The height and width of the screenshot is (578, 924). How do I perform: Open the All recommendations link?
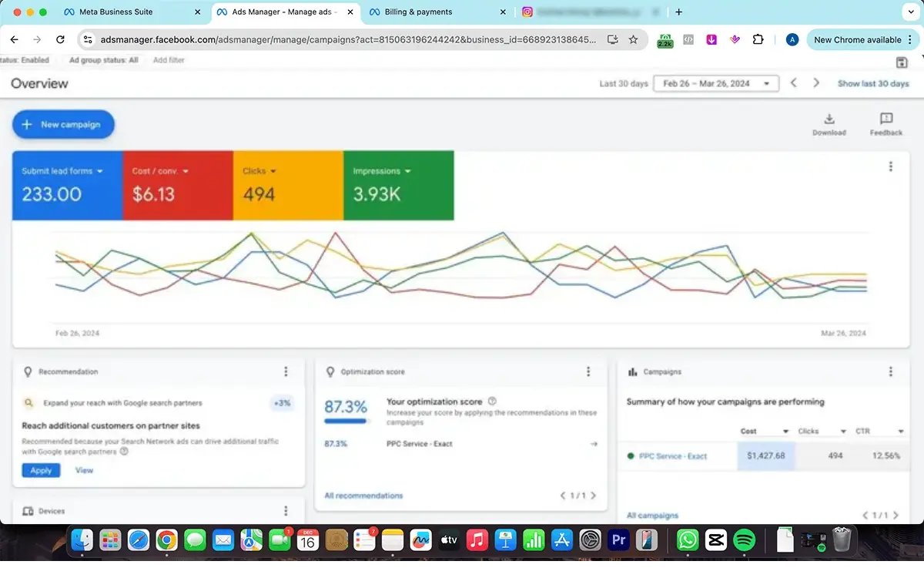coord(363,496)
